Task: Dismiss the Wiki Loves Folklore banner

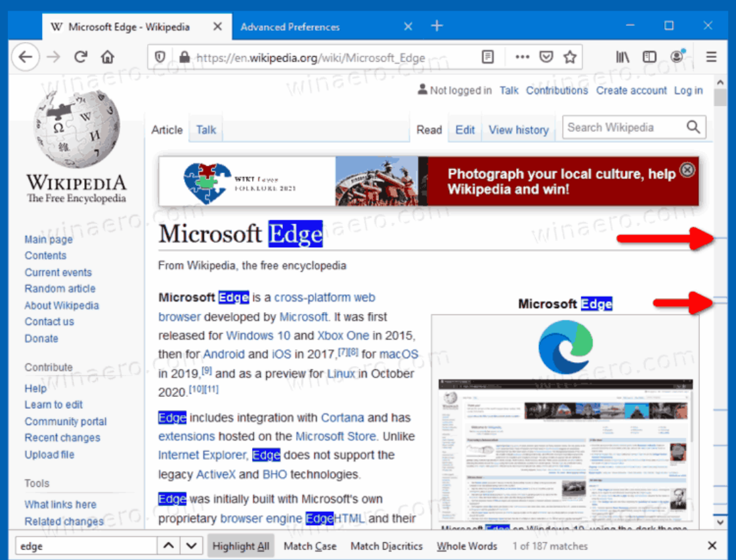Action: coord(687,170)
